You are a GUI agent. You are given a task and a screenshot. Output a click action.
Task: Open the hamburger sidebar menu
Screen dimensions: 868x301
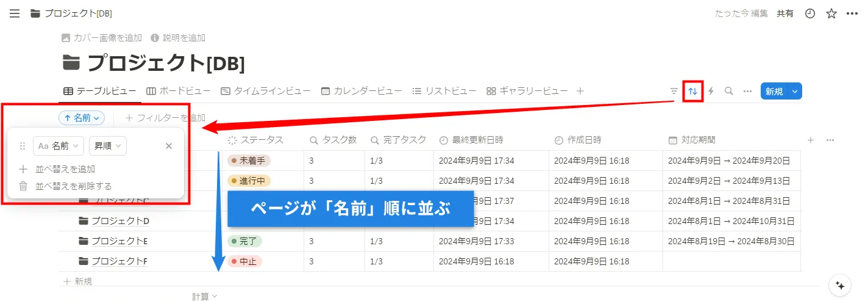(x=15, y=13)
